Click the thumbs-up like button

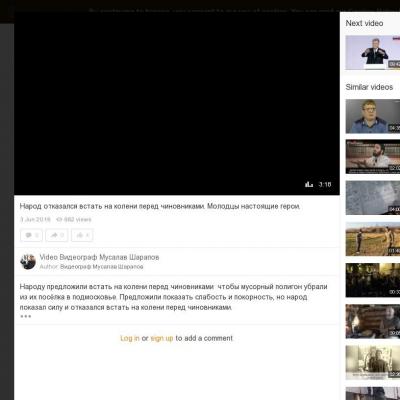[x=82, y=235]
